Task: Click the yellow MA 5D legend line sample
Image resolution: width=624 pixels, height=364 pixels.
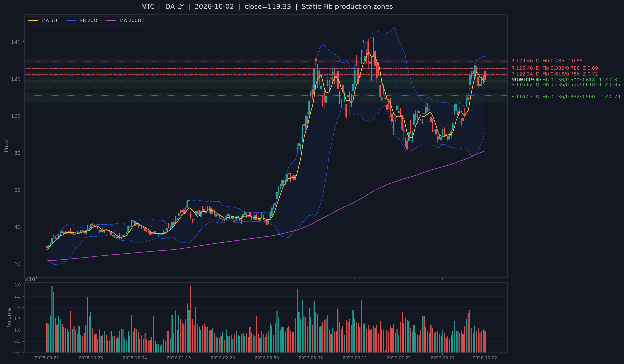Action: (x=33, y=21)
